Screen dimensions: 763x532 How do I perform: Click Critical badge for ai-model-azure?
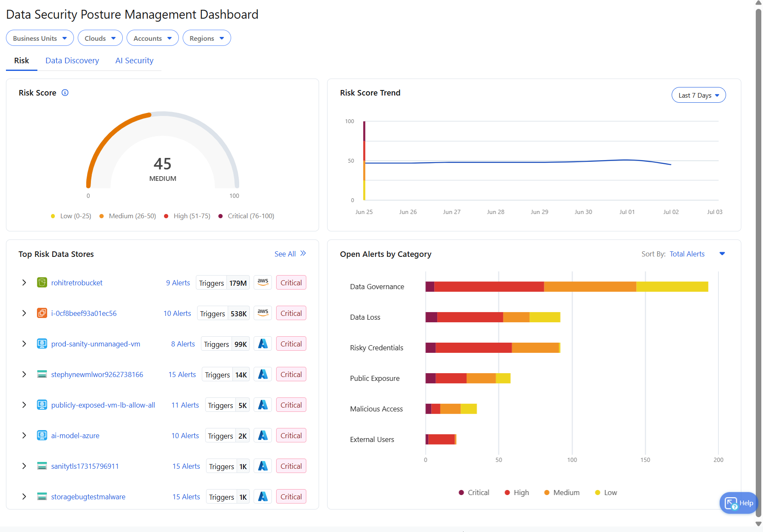[291, 436]
